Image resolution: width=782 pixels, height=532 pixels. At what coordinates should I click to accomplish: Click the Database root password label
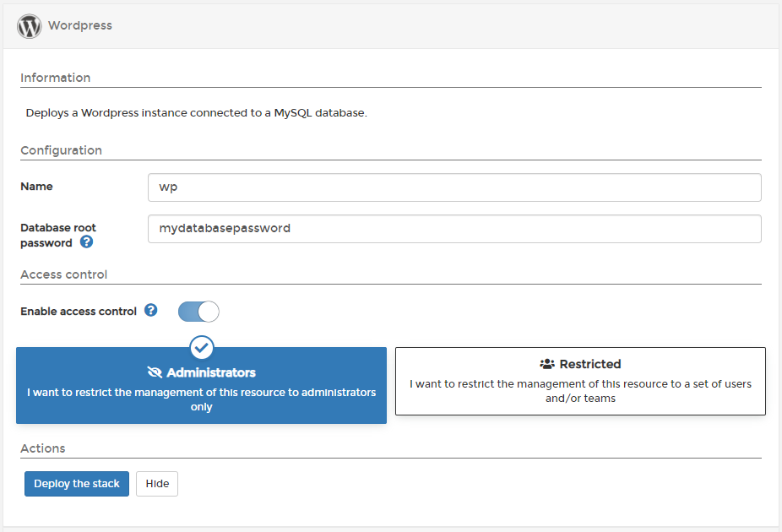[x=58, y=236]
